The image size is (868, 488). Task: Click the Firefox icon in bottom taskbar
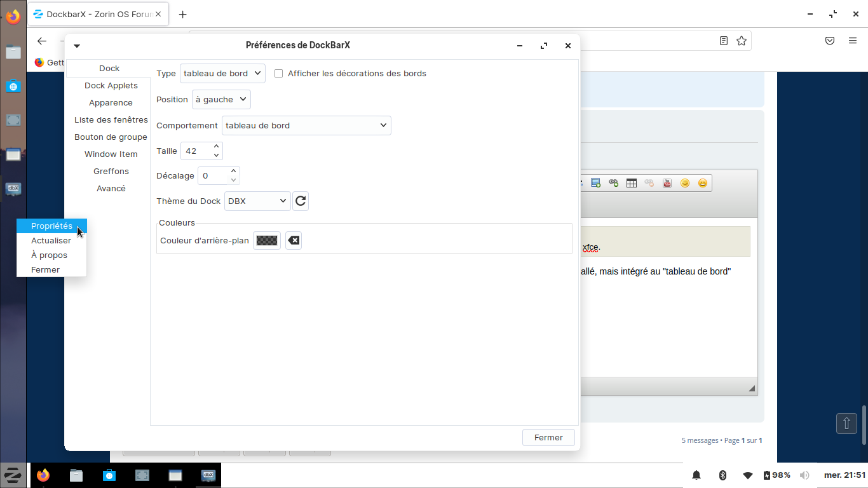point(43,475)
